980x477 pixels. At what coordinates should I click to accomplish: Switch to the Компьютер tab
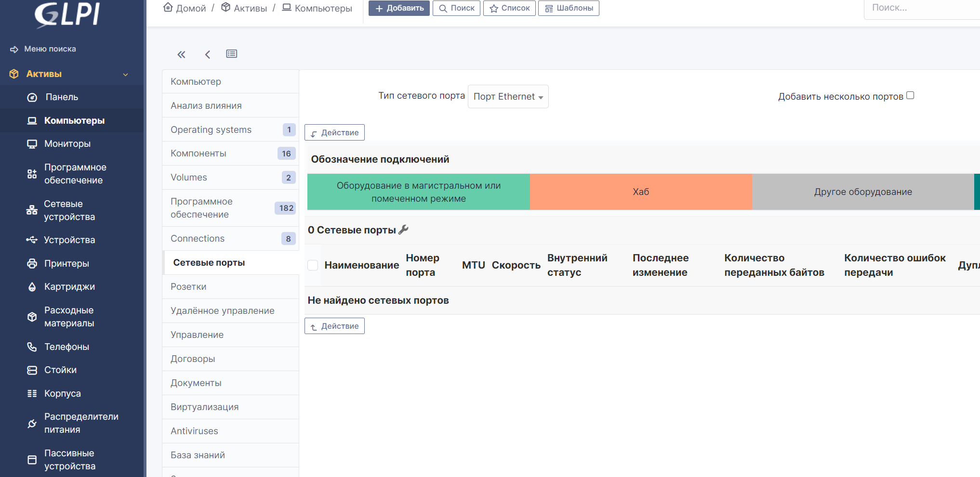pos(230,82)
